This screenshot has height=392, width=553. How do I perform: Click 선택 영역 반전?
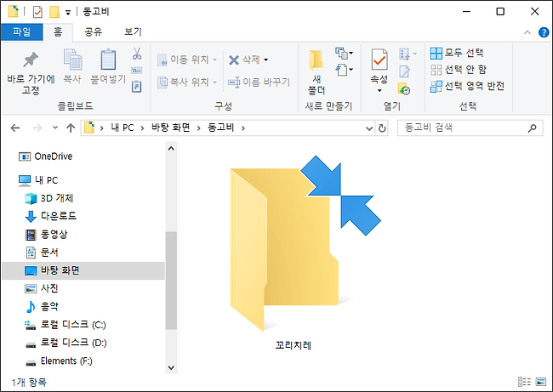coord(468,86)
